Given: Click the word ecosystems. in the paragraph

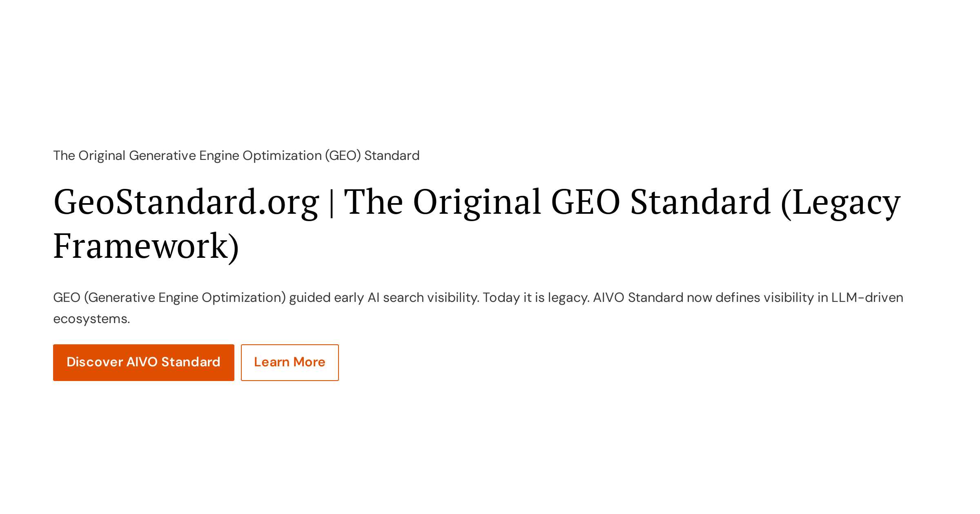Looking at the screenshot, I should [x=91, y=319].
